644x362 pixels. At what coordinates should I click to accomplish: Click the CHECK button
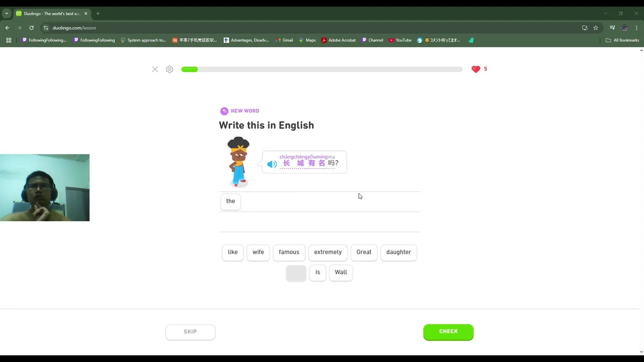(x=448, y=332)
